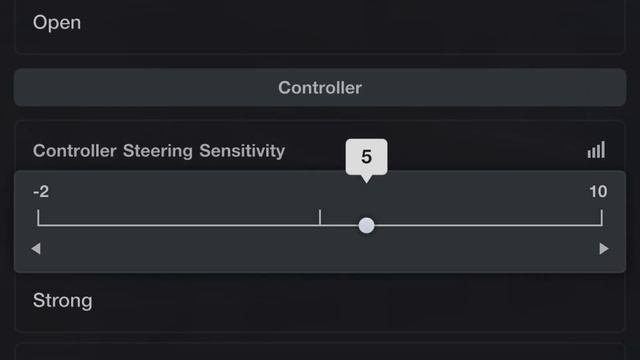This screenshot has height=360, width=640.
Task: Click the slider handle currently at 5
Action: click(x=366, y=225)
